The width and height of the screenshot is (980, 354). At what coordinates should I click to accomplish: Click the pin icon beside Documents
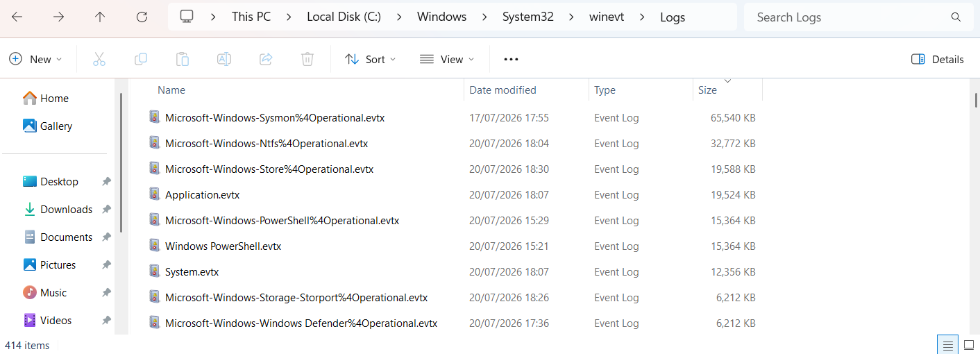click(x=106, y=237)
